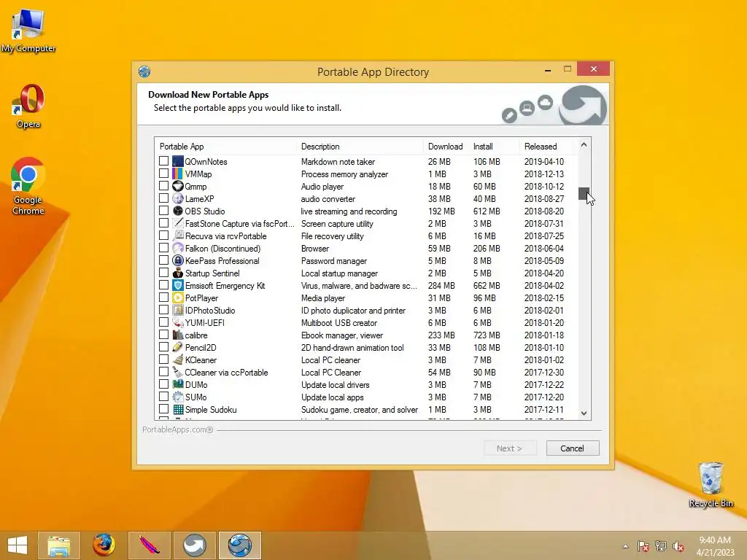The height and width of the screenshot is (560, 747).
Task: Click the IDPhotoStudio icon
Action: click(178, 310)
